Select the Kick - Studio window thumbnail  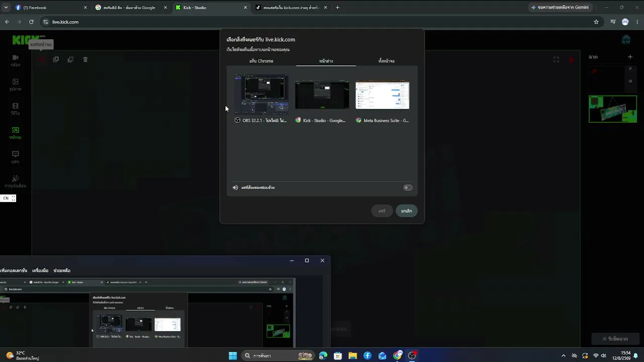(322, 99)
